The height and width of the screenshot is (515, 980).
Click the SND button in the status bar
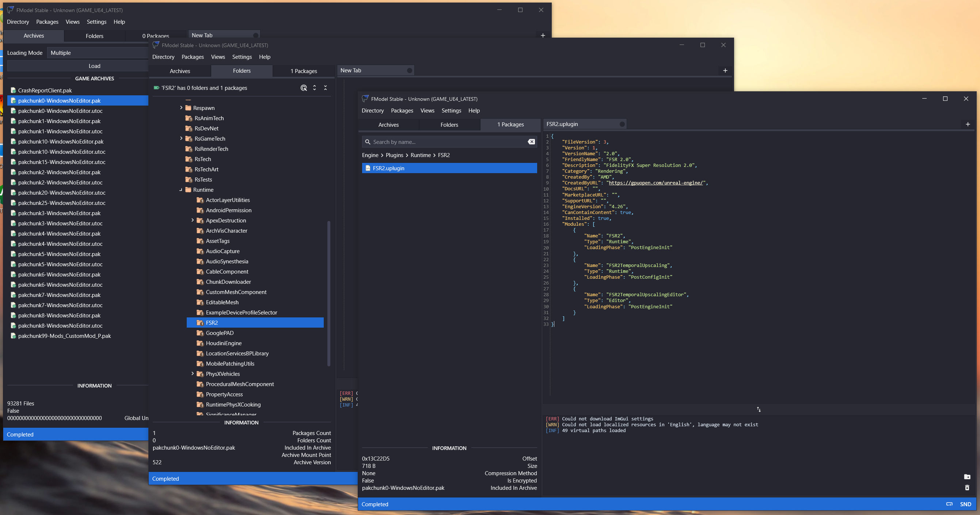tap(965, 504)
